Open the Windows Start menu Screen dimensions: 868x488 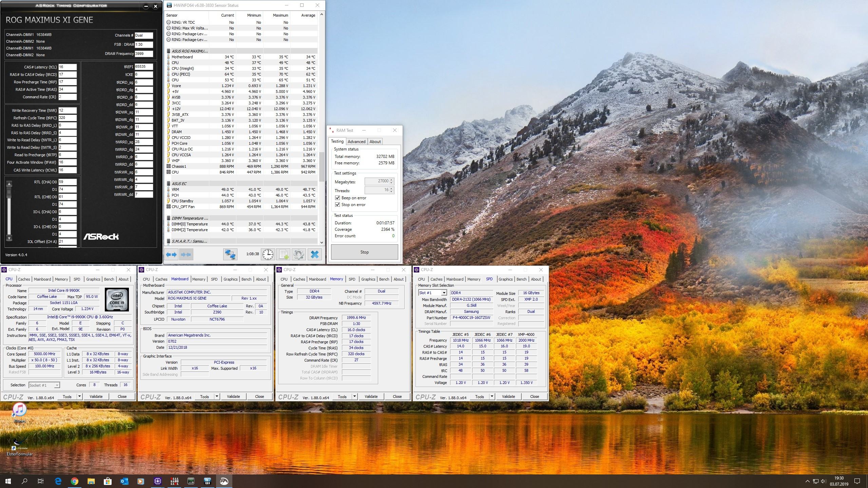pos(8,481)
